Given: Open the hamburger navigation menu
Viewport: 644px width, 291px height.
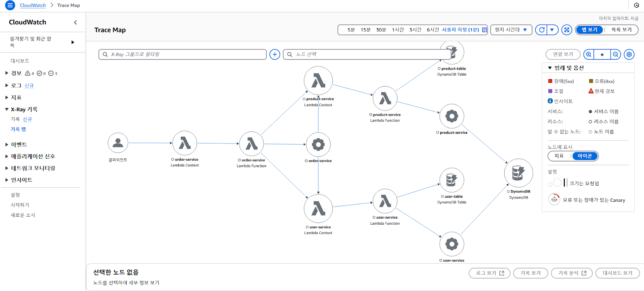Looking at the screenshot, I should 10,5.
